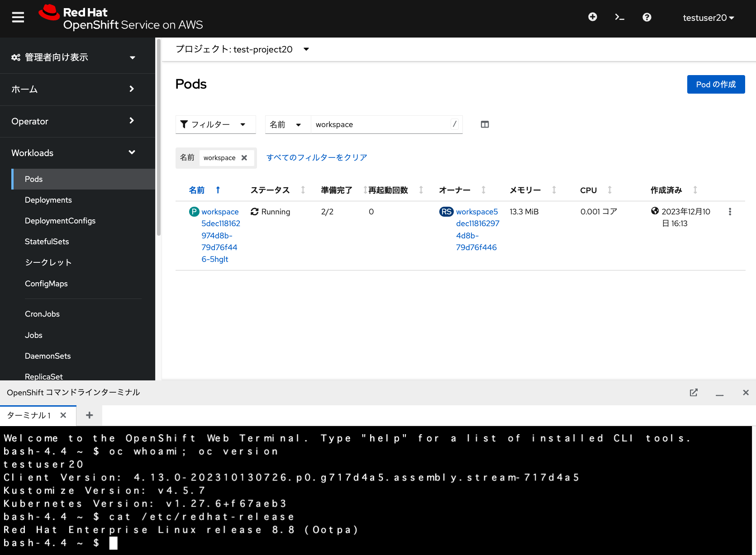Expand the ホーム navigation section
756x555 pixels.
pos(73,89)
